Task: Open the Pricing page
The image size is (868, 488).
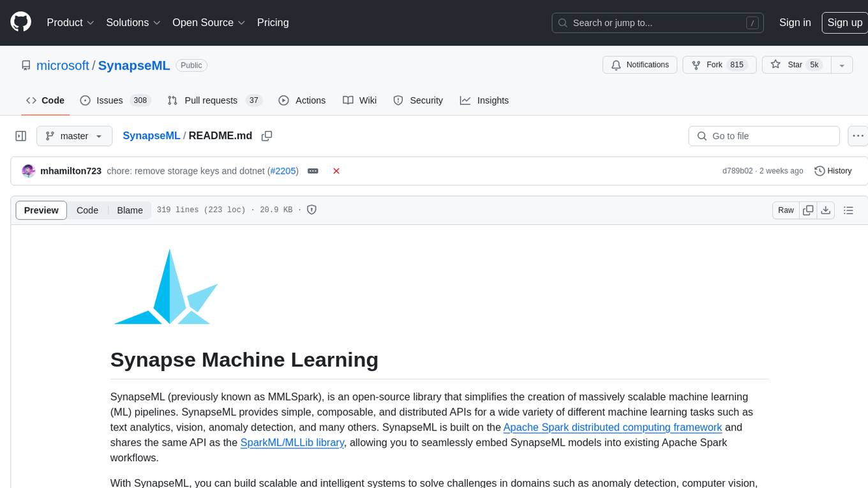Action: pos(273,22)
